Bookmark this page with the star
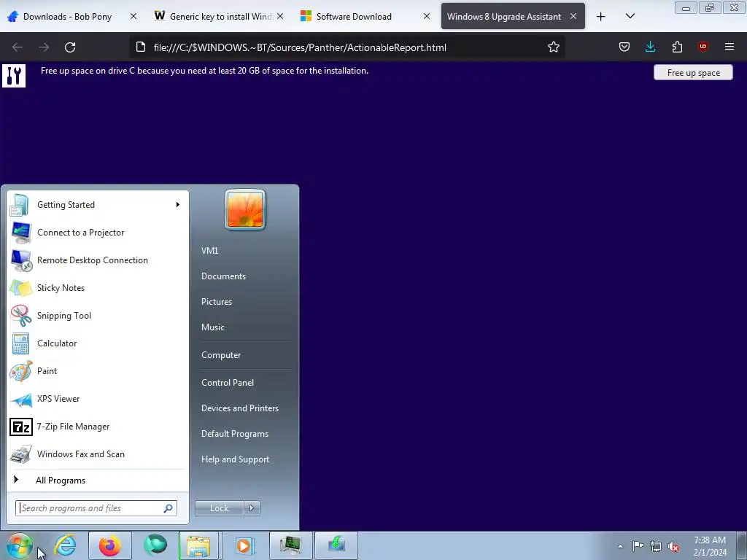Screen dimensions: 747x560 pyautogui.click(x=553, y=47)
